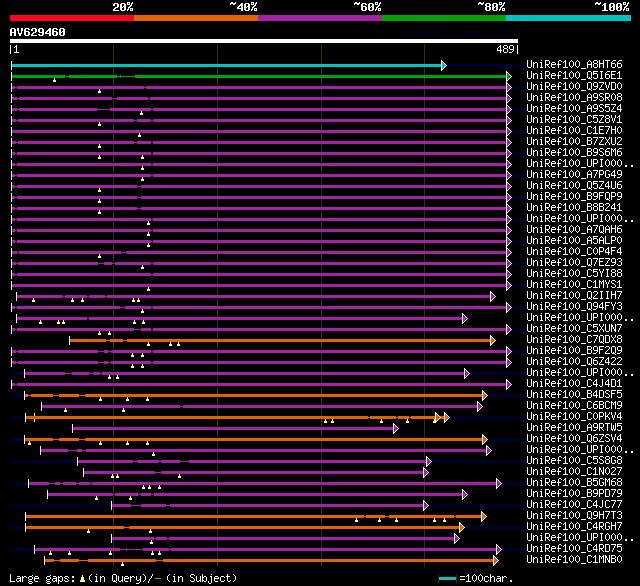Click the orange alignment bar for UniRef100_C7QDX8
The width and height of the screenshot is (640, 586).
(280, 340)
